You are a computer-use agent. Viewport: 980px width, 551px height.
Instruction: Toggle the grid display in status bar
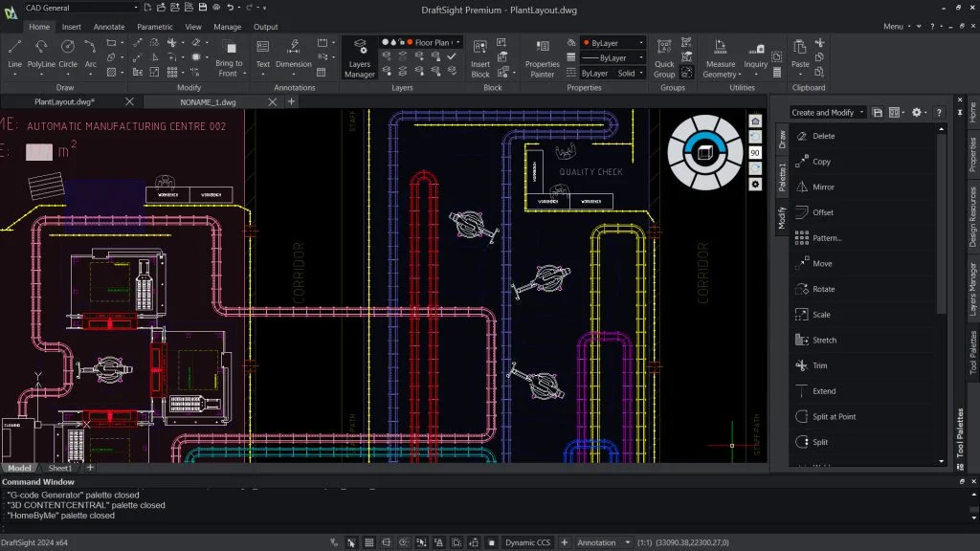(x=368, y=542)
